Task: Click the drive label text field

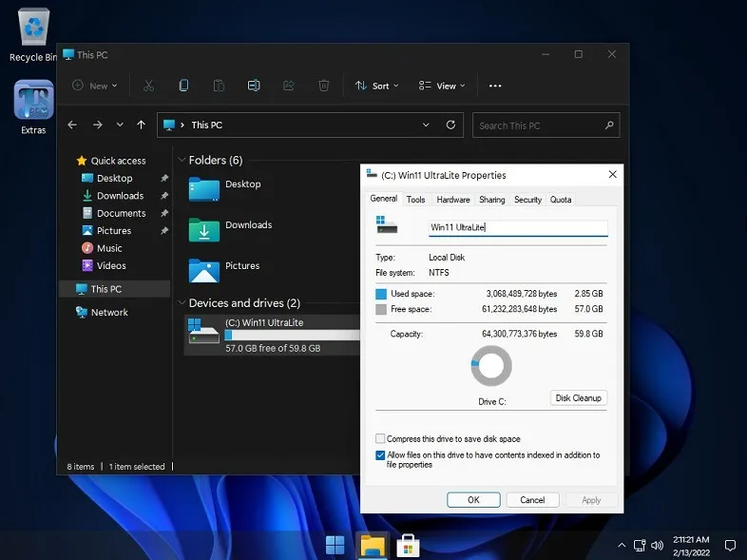Action: tap(518, 227)
